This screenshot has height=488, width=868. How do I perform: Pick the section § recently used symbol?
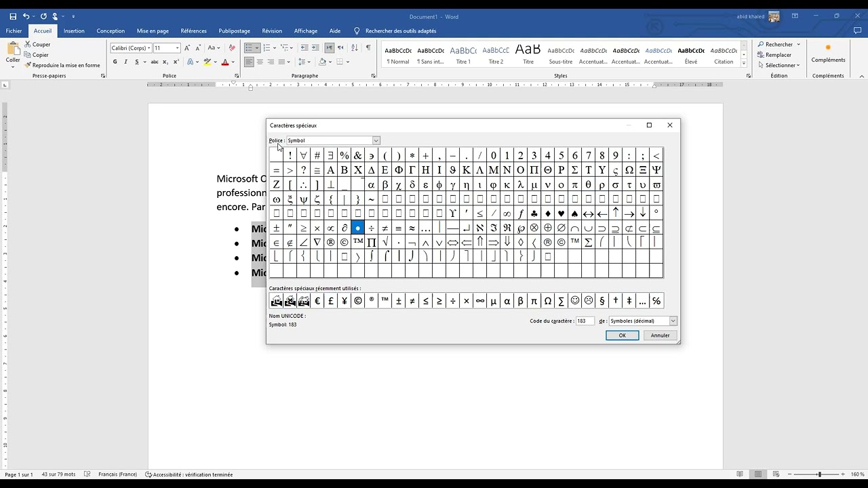coord(602,301)
